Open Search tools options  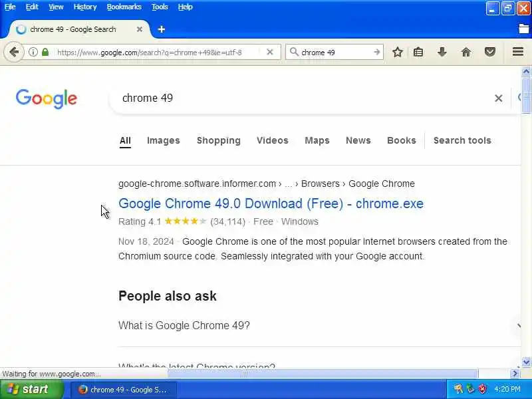point(462,140)
